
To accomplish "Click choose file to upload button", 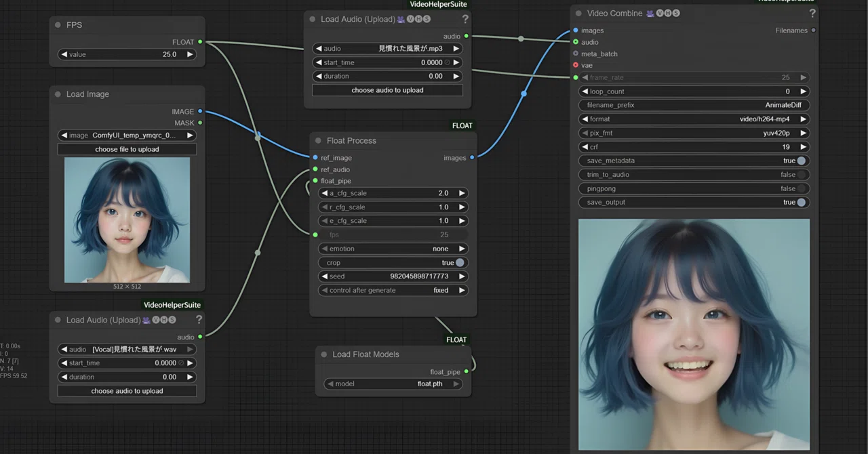I will pyautogui.click(x=127, y=149).
